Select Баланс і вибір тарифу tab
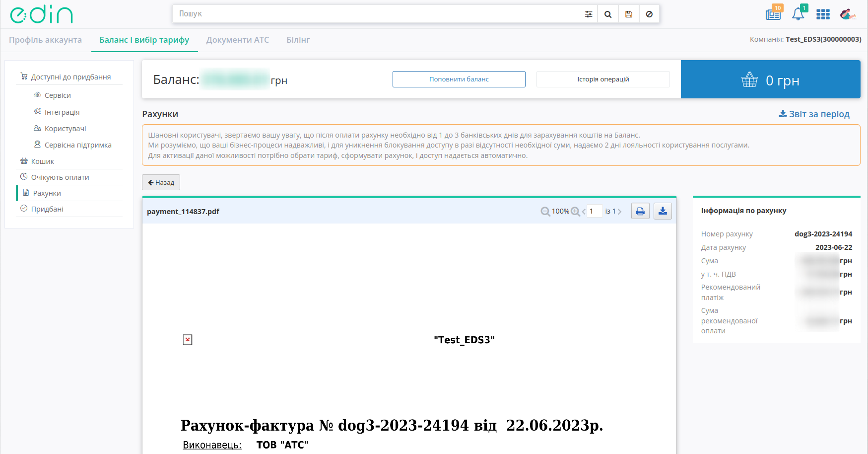The height and width of the screenshot is (454, 868). [x=144, y=40]
